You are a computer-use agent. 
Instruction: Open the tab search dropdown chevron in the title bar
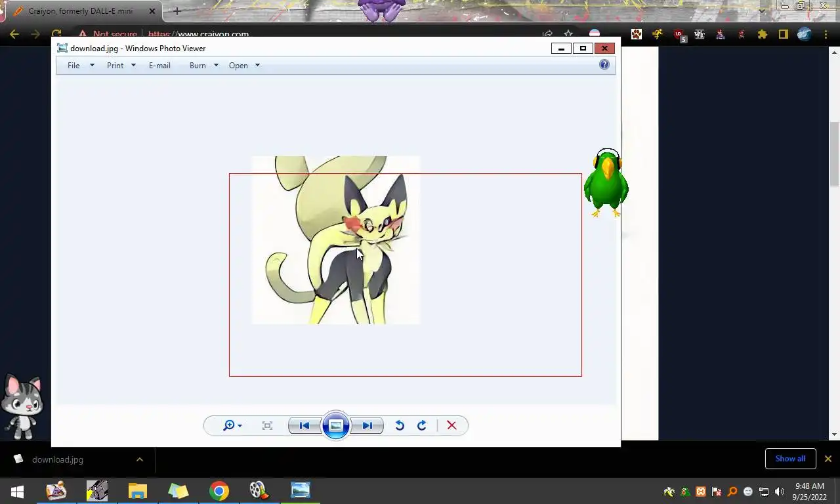[762, 10]
